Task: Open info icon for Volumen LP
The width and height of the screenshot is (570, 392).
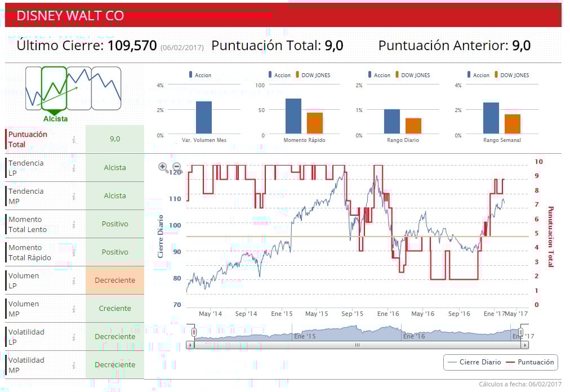Action: [74, 280]
